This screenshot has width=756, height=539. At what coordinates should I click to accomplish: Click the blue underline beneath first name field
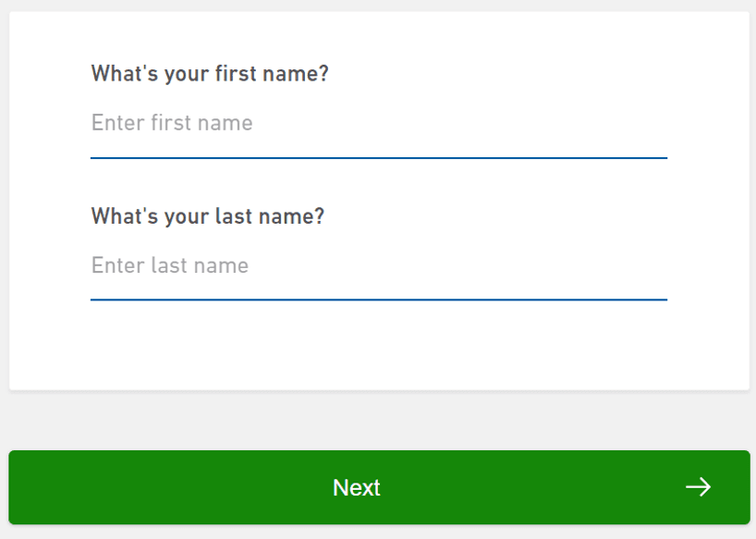pyautogui.click(x=378, y=158)
